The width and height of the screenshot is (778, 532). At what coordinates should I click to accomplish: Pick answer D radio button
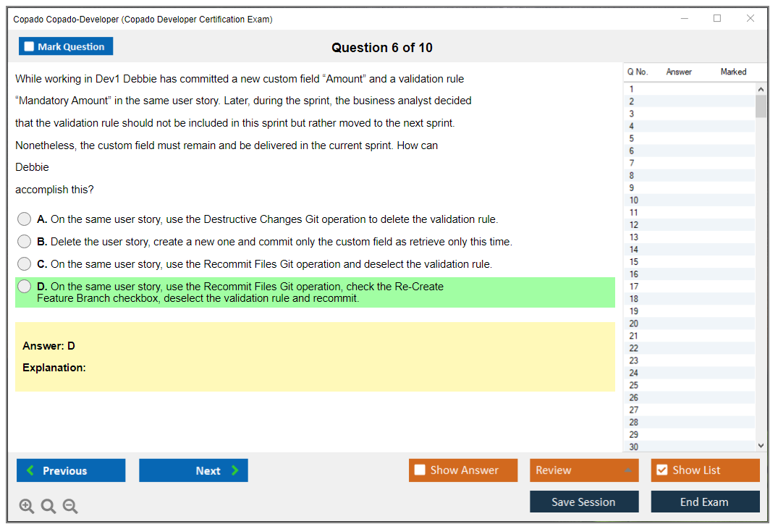[25, 287]
